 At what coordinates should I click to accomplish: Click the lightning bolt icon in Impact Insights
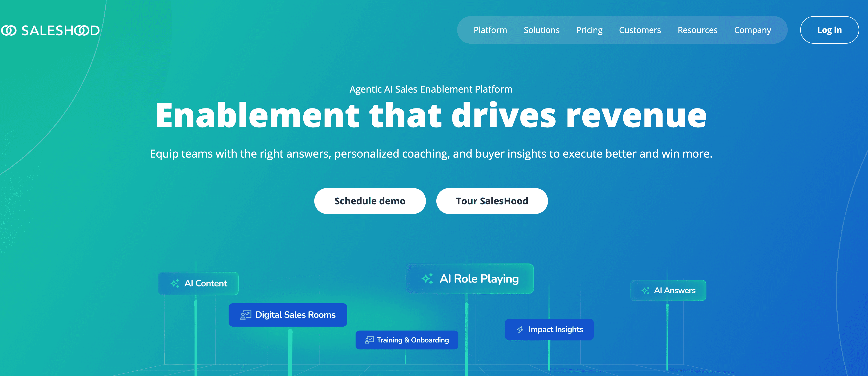pos(520,329)
